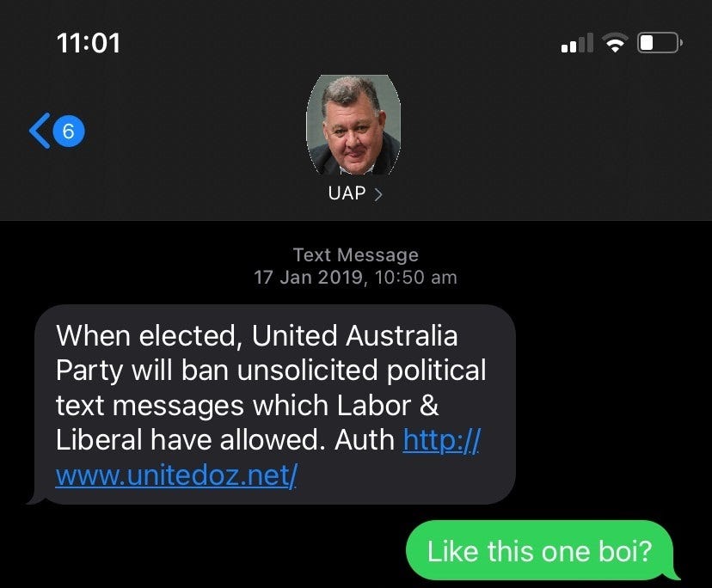Tap the 11:01 clock in status bar
This screenshot has width=712, height=588.
coord(89,43)
